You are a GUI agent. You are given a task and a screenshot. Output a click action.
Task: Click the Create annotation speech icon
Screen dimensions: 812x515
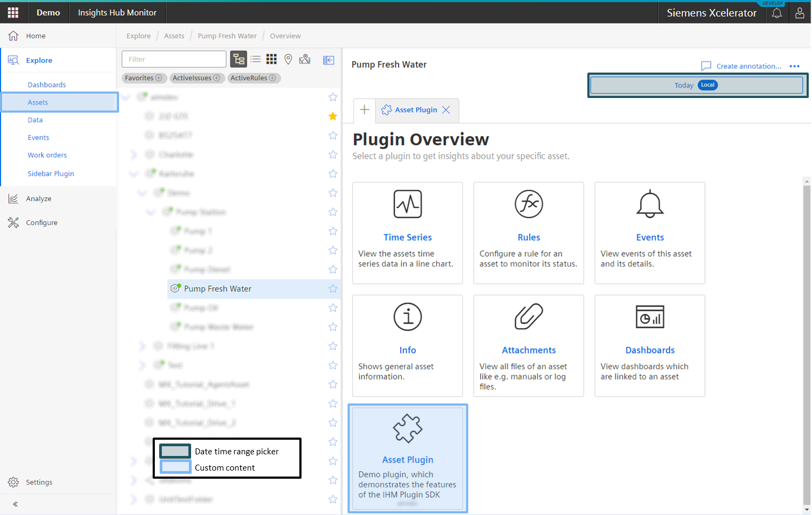(706, 66)
